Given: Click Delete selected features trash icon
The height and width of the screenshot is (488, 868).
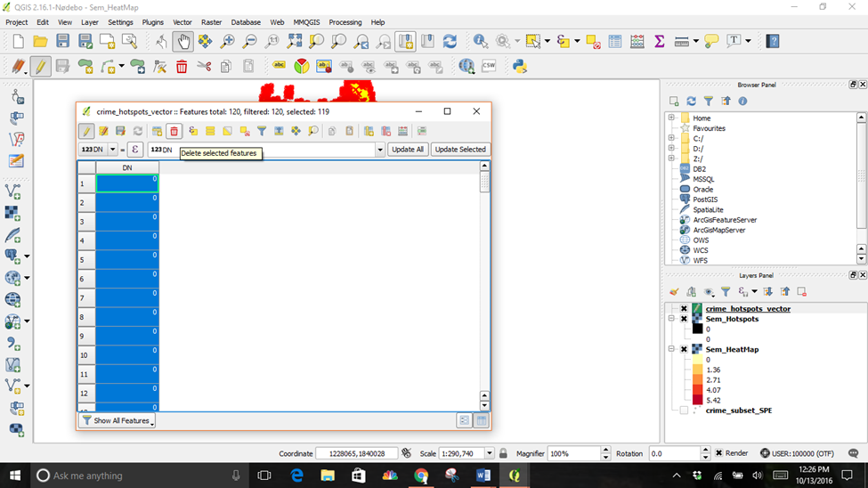Looking at the screenshot, I should pyautogui.click(x=174, y=132).
